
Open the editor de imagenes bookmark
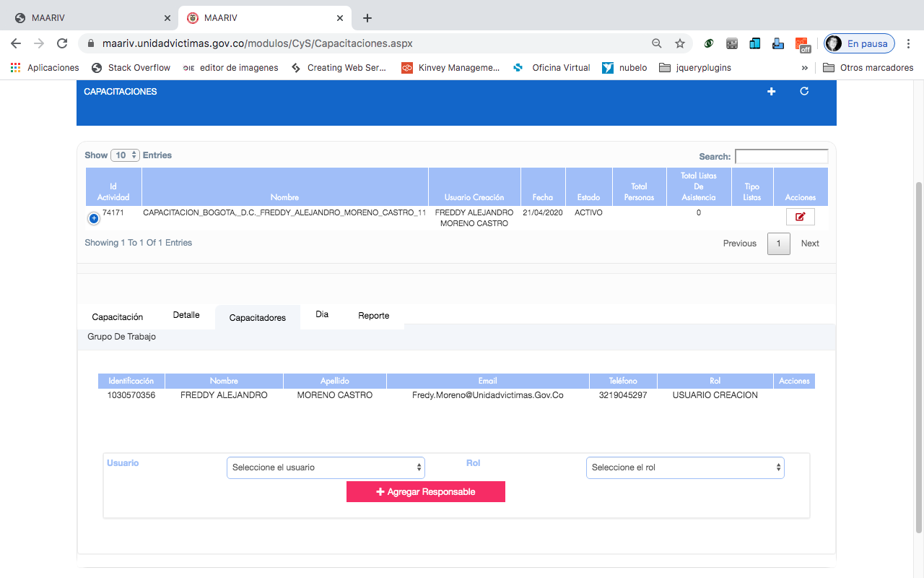pyautogui.click(x=230, y=68)
